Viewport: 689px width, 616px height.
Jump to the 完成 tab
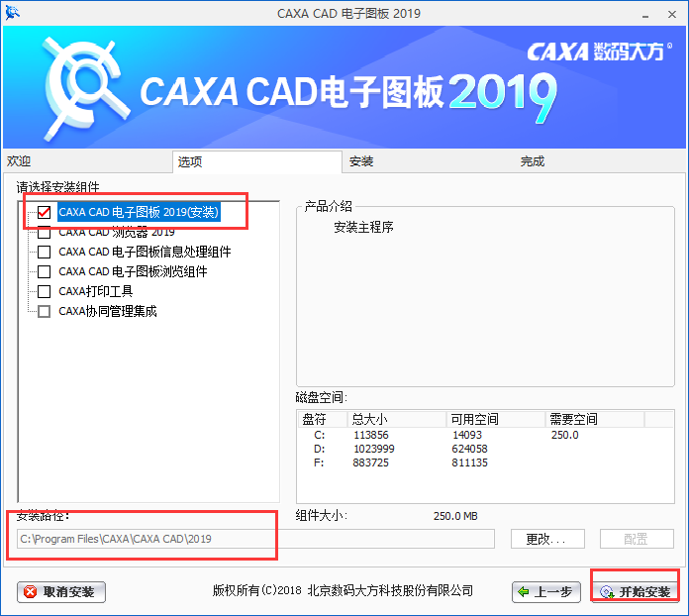pos(533,161)
